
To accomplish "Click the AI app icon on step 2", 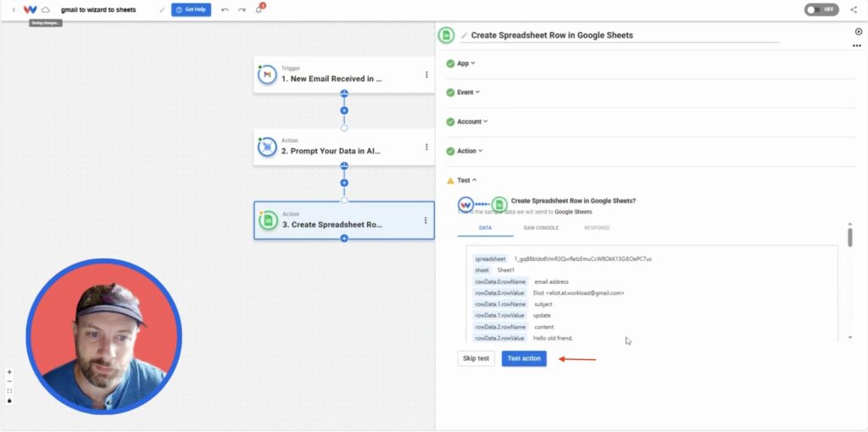I will pyautogui.click(x=267, y=147).
